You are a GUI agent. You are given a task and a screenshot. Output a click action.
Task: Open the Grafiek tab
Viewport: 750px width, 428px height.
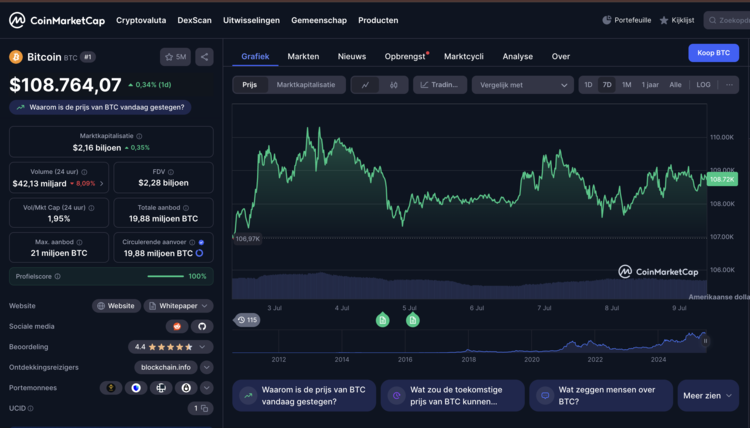[255, 56]
